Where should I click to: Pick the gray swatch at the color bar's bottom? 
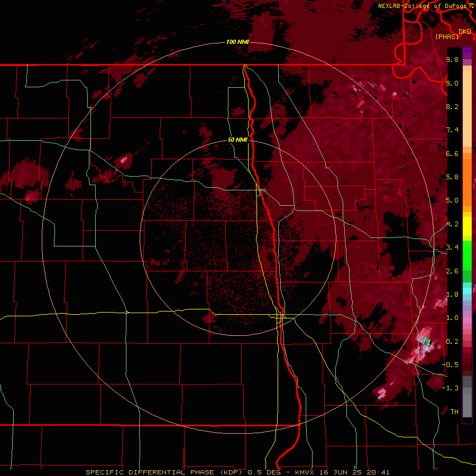467,405
